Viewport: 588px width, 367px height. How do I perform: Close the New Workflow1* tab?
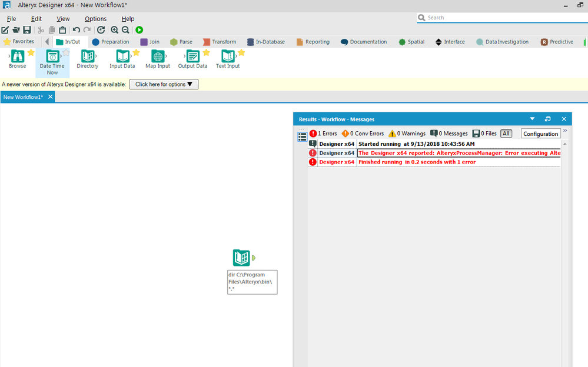(x=50, y=96)
